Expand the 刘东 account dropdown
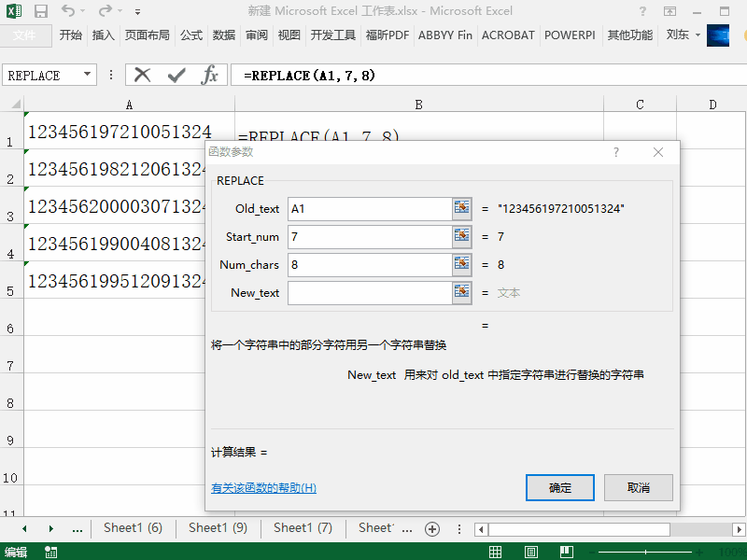This screenshot has width=747, height=560. click(698, 35)
